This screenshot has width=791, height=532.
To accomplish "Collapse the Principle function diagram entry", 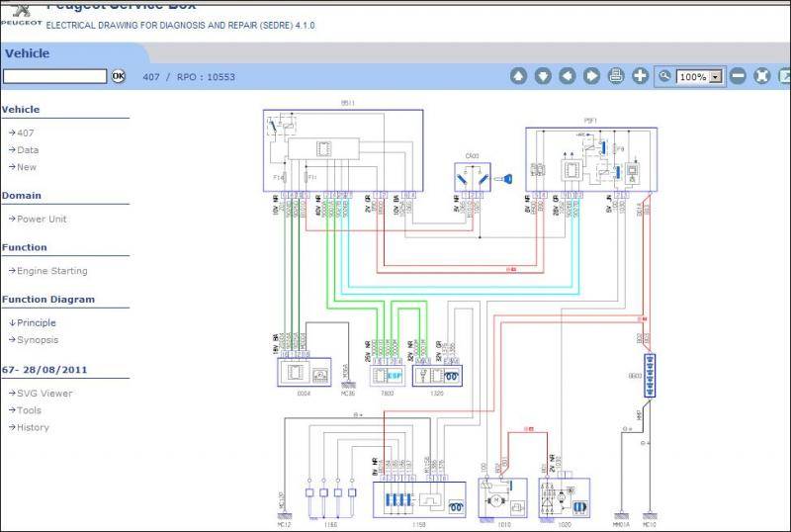I will [36, 322].
